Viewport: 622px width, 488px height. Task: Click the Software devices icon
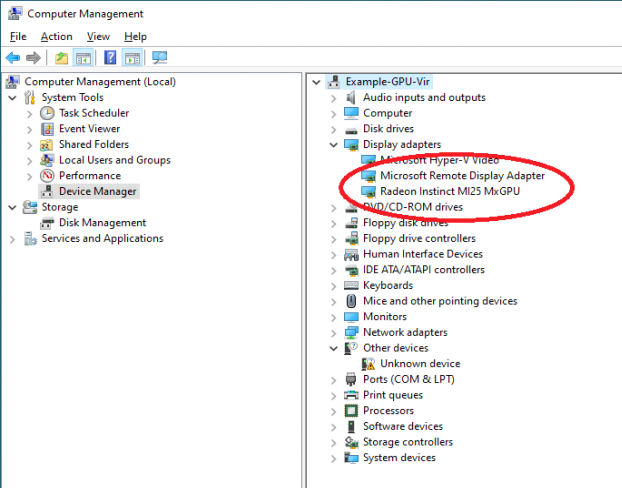pyautogui.click(x=351, y=427)
